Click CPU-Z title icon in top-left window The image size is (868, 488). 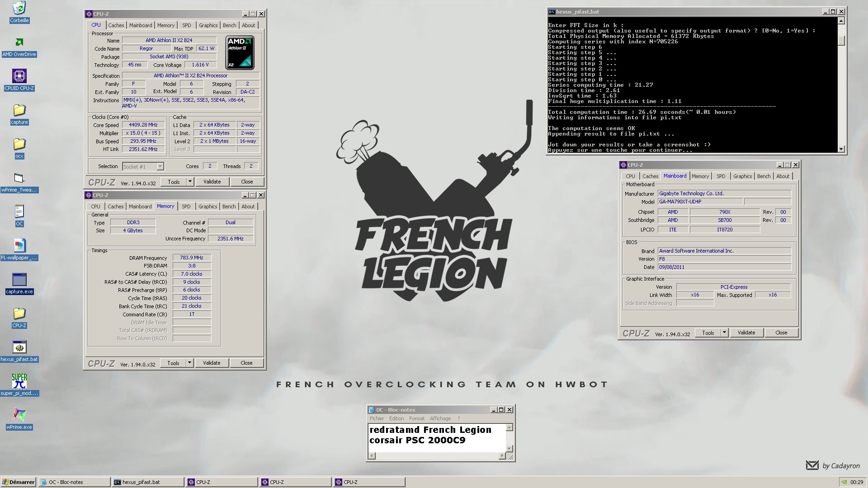[89, 14]
